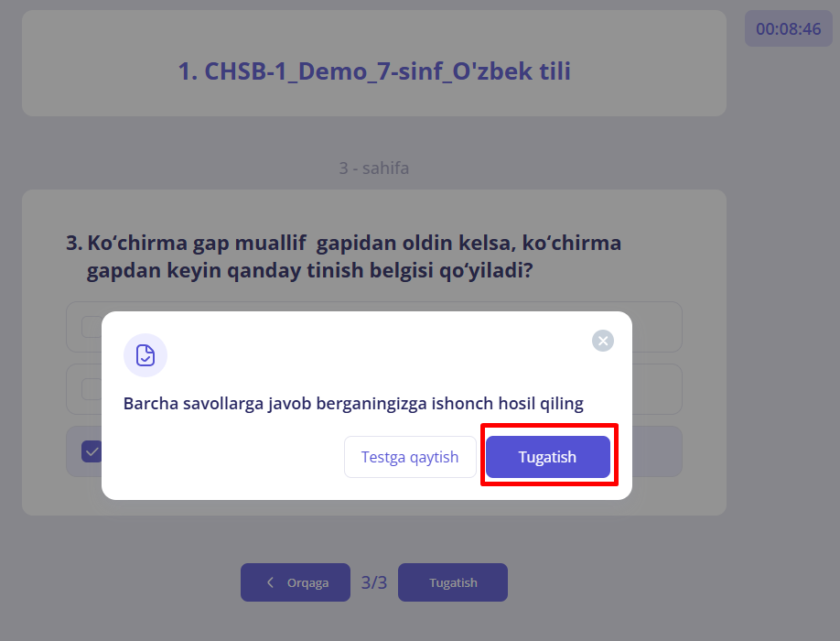Click the 3/3 page counter
This screenshot has height=641, width=840.
374,582
